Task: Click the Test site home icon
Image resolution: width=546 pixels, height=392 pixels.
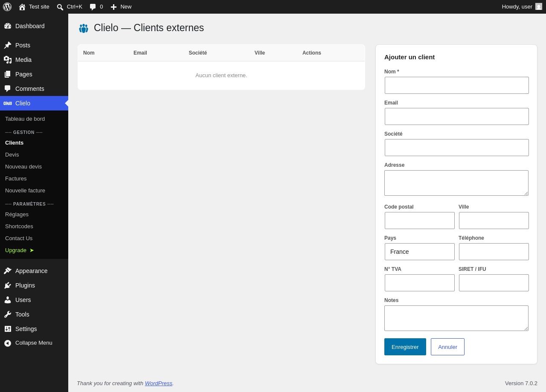Action: pyautogui.click(x=22, y=7)
